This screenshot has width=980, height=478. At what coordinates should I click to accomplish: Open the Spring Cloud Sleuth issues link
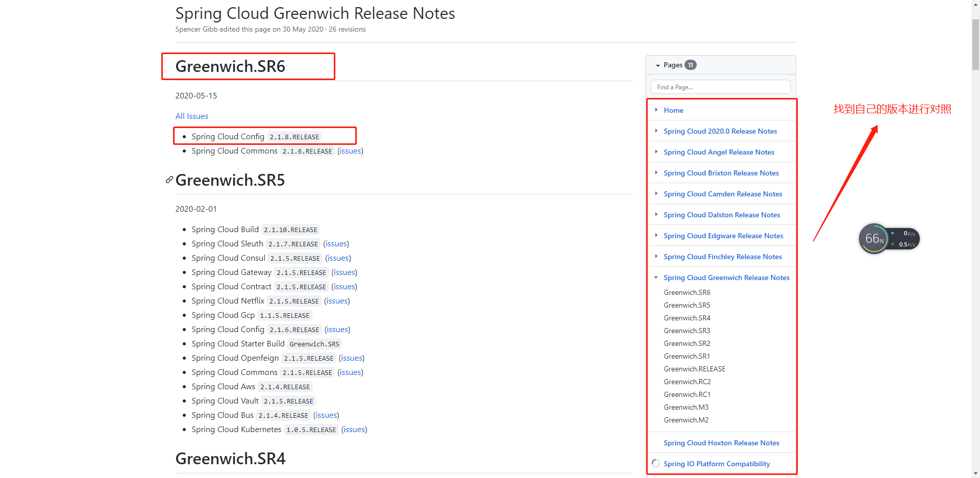[336, 244]
